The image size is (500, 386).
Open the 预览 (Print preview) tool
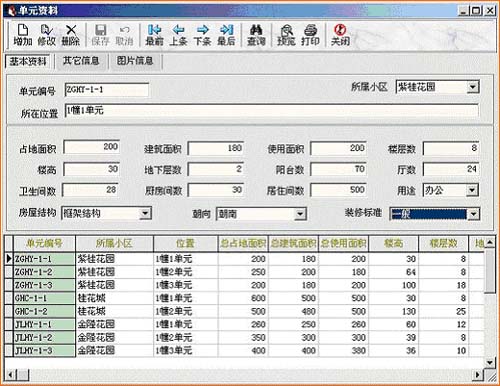click(x=286, y=35)
